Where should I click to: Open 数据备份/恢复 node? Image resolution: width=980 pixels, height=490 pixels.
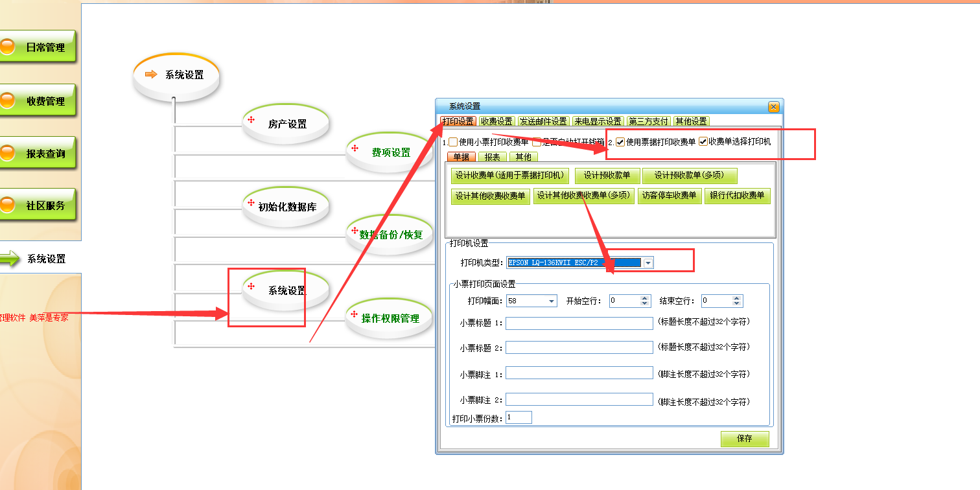tap(390, 235)
